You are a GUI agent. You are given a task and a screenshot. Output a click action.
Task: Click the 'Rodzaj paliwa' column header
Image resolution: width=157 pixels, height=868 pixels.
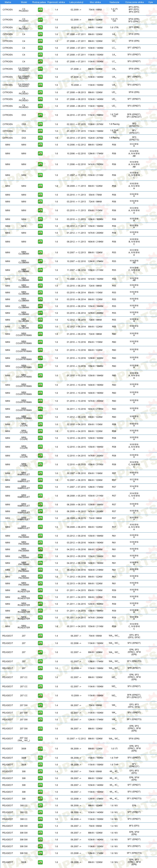[x=39, y=2]
